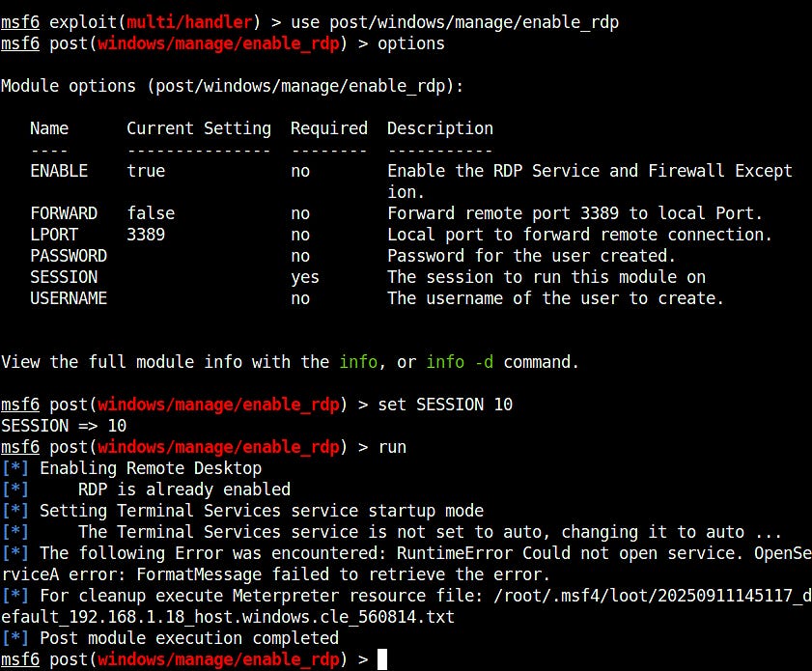Click the 'set SESSION 10' command
The image size is (812, 671).
point(445,405)
